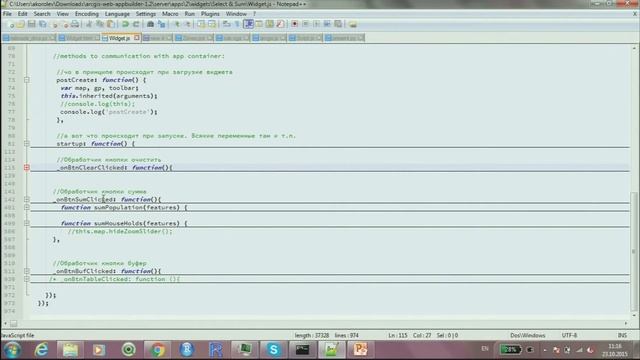Open the Search menu
This screenshot has width=640, height=360.
pos(42,14)
